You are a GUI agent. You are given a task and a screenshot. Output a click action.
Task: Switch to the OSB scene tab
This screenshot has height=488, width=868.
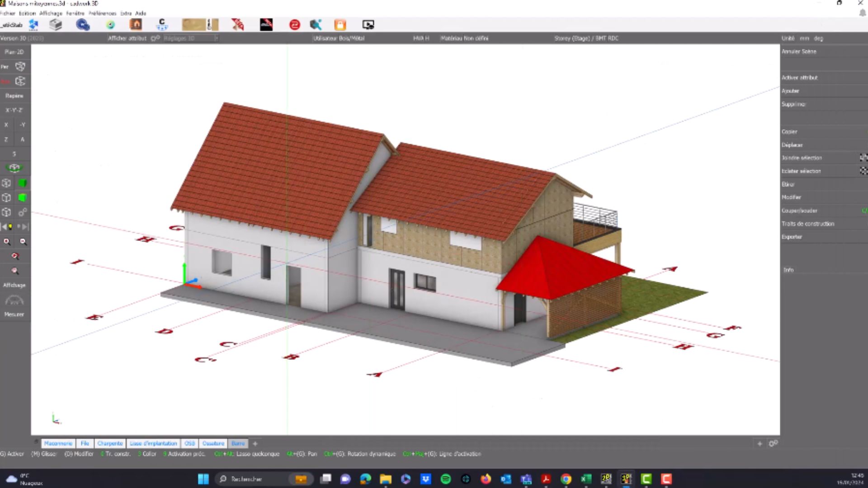tap(189, 444)
